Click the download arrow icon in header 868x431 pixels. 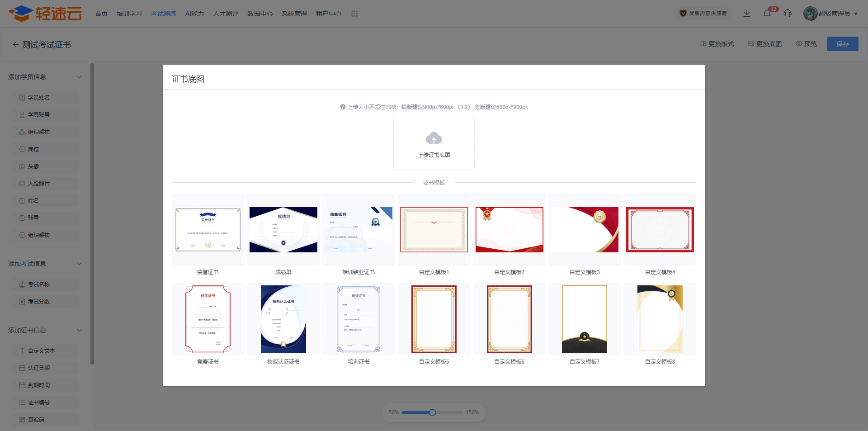click(747, 14)
